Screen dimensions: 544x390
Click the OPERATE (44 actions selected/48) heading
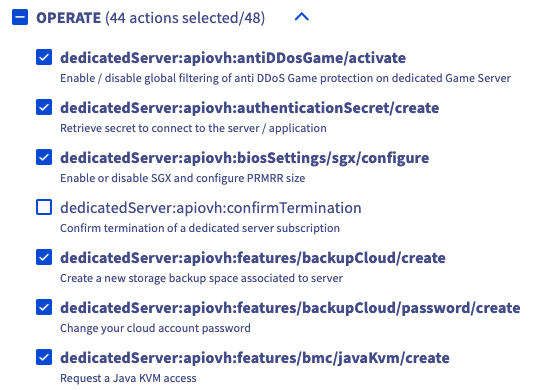point(151,18)
